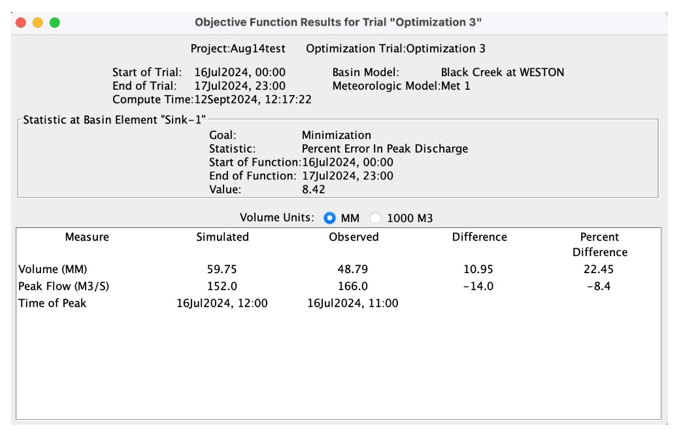
Task: Click the "Simulated" column header
Action: tap(223, 237)
